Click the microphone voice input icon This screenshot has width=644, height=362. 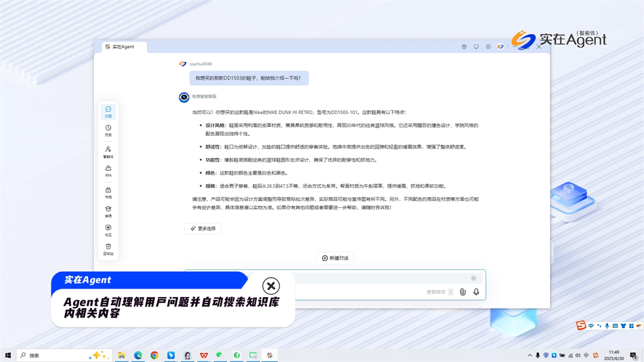pyautogui.click(x=476, y=292)
